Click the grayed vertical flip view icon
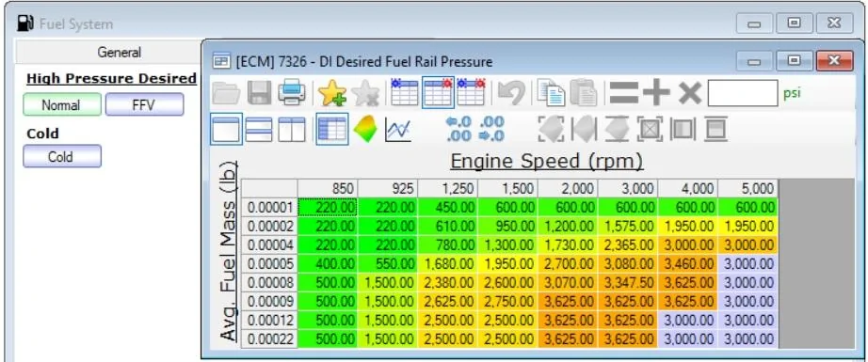This screenshot has width=868, height=362. [x=618, y=130]
